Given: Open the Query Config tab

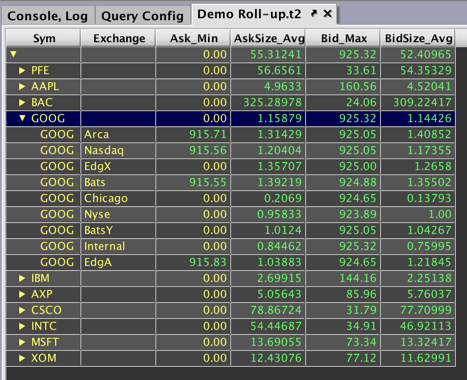Looking at the screenshot, I should click(142, 16).
